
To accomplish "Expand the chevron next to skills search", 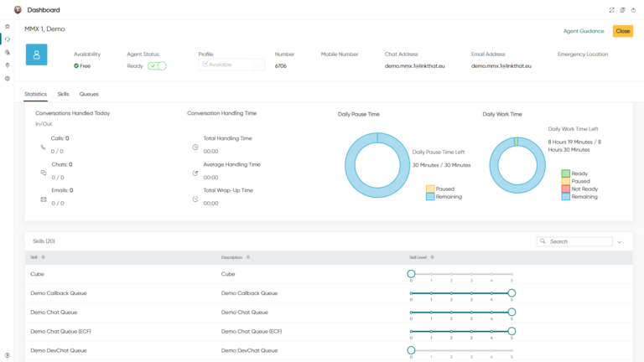I will pyautogui.click(x=620, y=241).
